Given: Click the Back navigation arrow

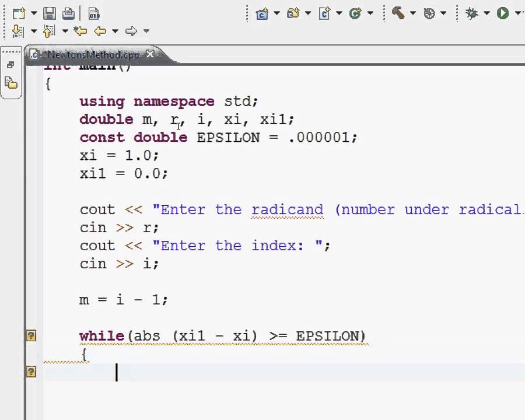Looking at the screenshot, I should 100,31.
